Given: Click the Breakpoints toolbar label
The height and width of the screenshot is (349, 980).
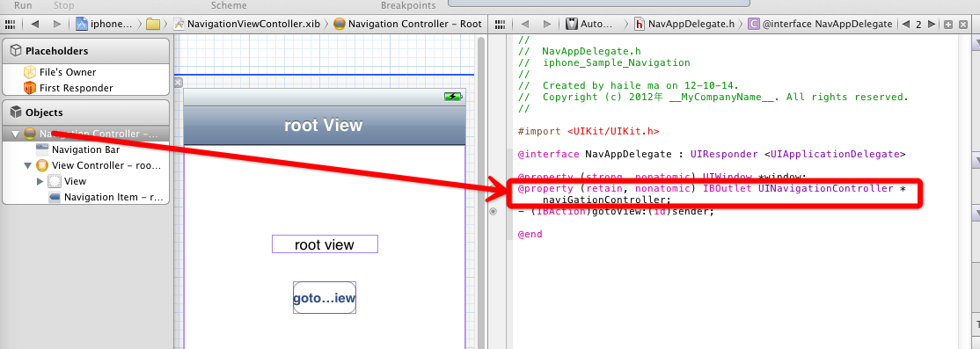Looking at the screenshot, I should pos(408,5).
